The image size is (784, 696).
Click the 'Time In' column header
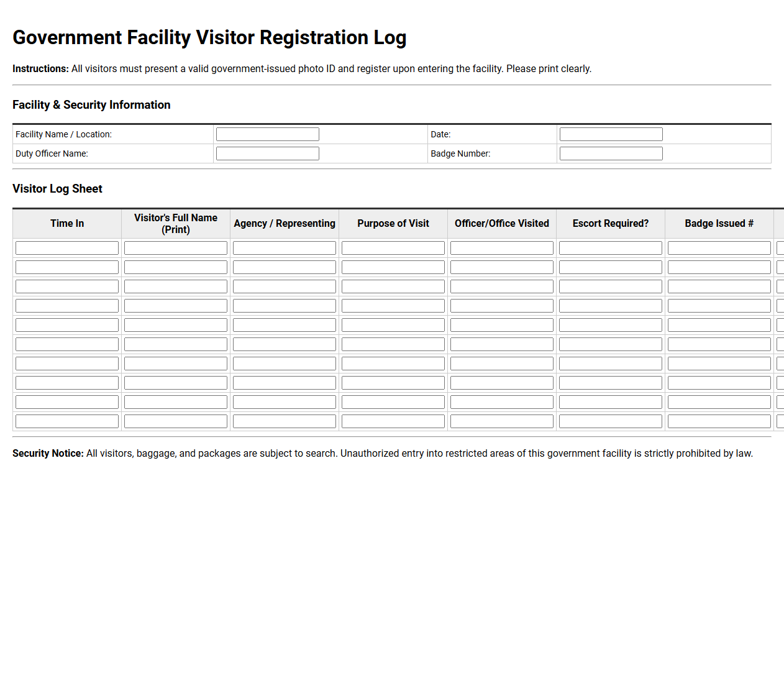click(x=67, y=224)
